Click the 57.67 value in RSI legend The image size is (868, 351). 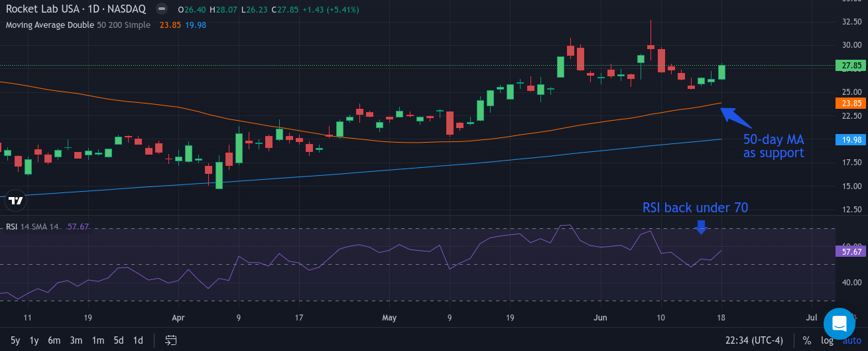(x=78, y=227)
